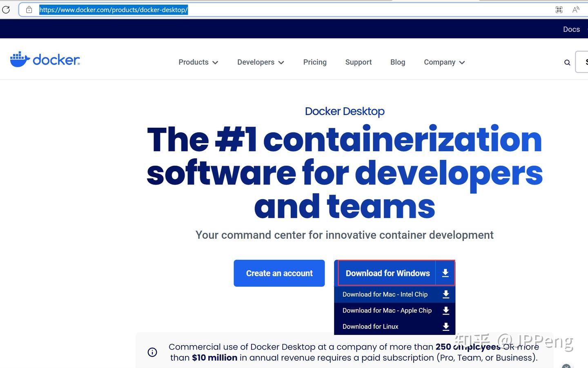Viewport: 588px width, 368px height.
Task: Click download icon for Mac Intel Chip
Action: [x=446, y=294]
